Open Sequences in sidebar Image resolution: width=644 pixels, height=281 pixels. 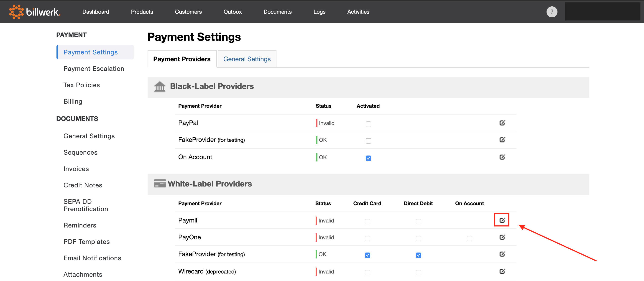[80, 152]
